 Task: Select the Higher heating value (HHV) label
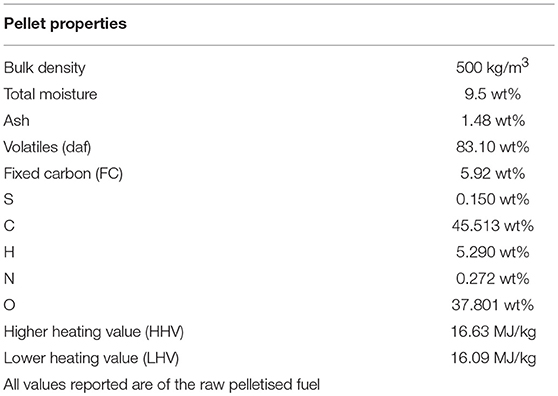point(94,332)
